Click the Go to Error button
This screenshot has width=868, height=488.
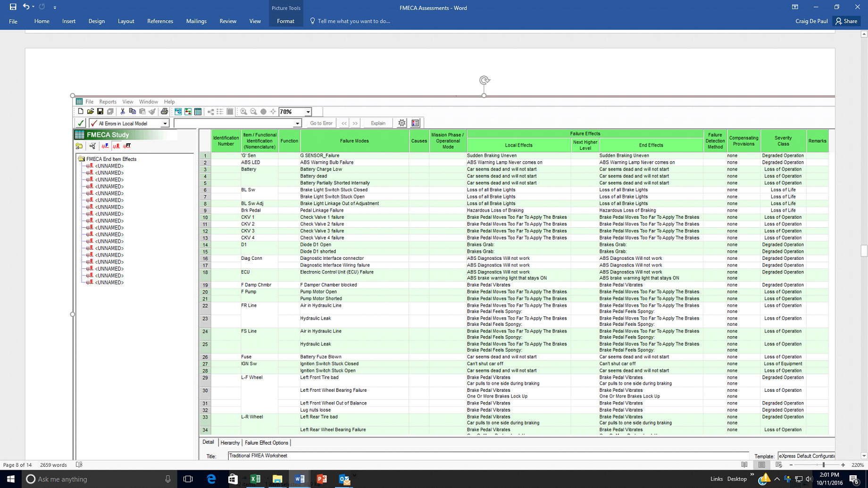pyautogui.click(x=321, y=123)
